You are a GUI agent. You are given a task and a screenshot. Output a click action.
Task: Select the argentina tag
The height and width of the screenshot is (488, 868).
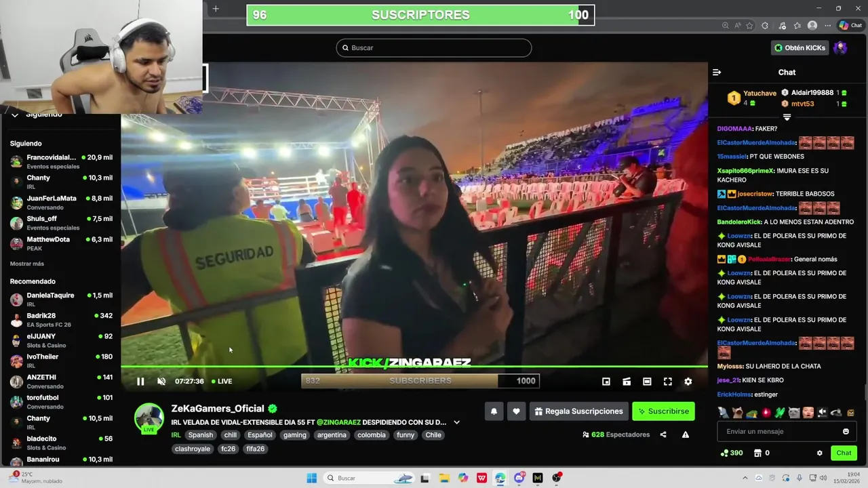coord(332,435)
